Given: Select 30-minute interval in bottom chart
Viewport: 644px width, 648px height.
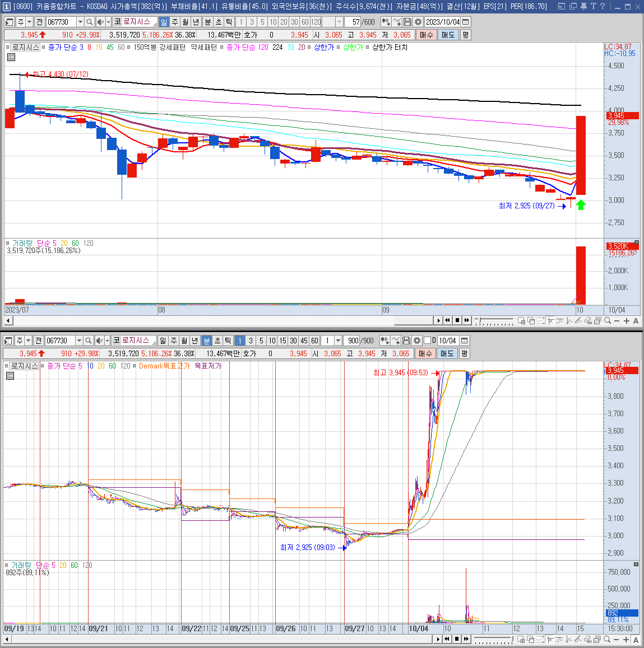Looking at the screenshot, I should point(293,341).
